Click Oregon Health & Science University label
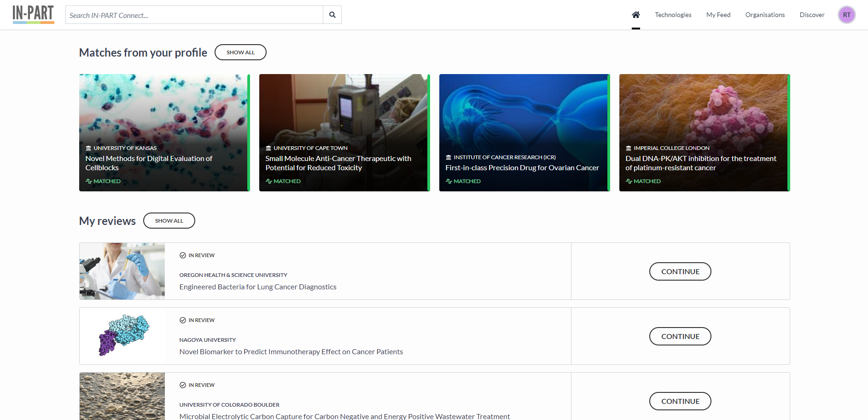This screenshot has height=420, width=868. pyautogui.click(x=233, y=275)
